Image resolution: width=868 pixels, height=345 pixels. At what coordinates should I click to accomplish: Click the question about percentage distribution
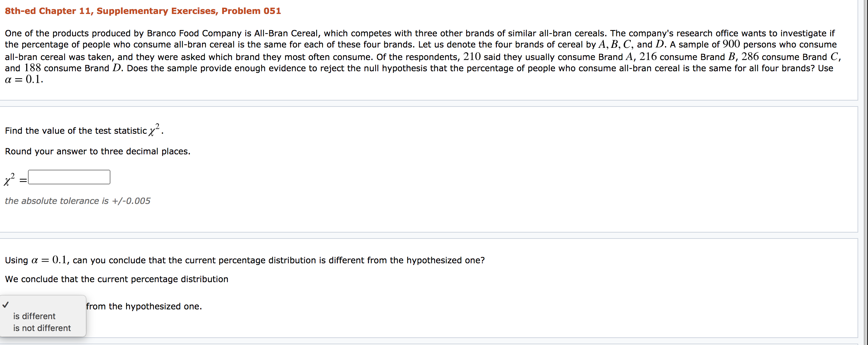coord(245,259)
